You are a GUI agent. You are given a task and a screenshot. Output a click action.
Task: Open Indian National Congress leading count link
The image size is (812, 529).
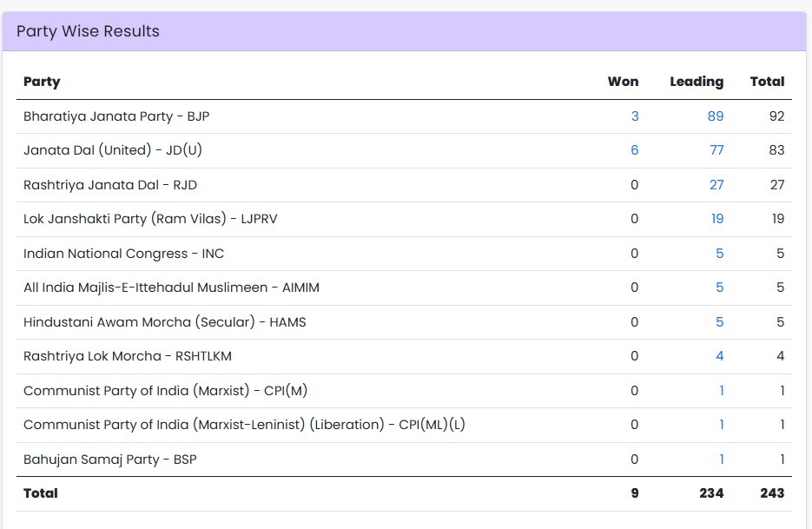pos(720,254)
